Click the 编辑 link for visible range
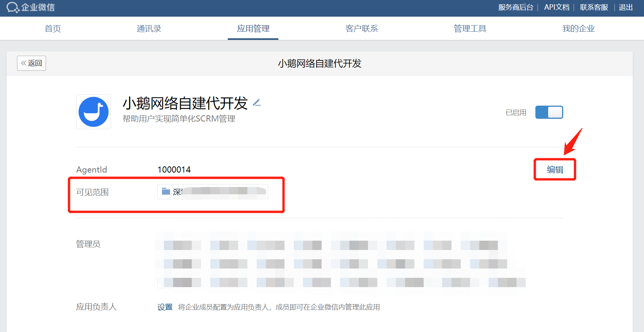 click(555, 169)
